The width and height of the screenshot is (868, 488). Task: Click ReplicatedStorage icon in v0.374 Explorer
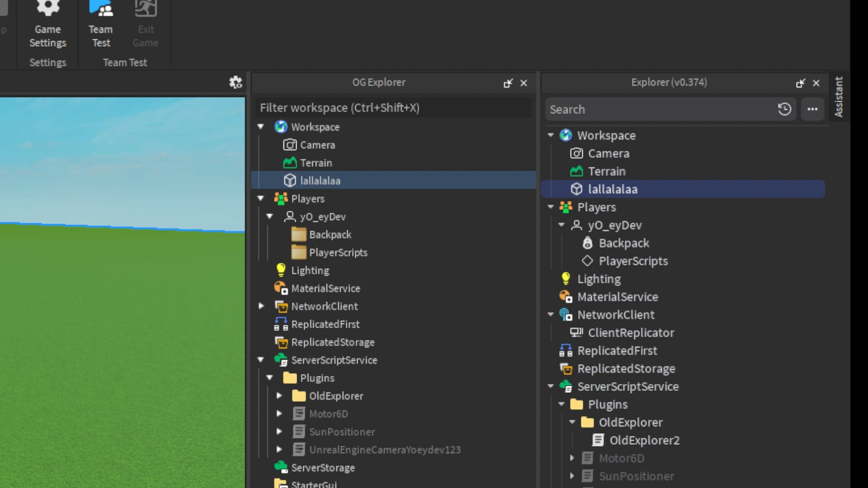click(566, 368)
